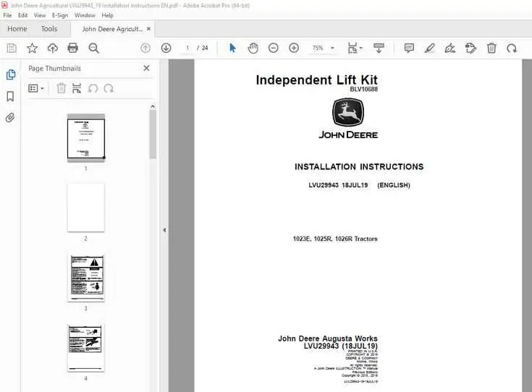532x392 pixels.
Task: Delete selected thumbnail page
Action: [x=61, y=88]
